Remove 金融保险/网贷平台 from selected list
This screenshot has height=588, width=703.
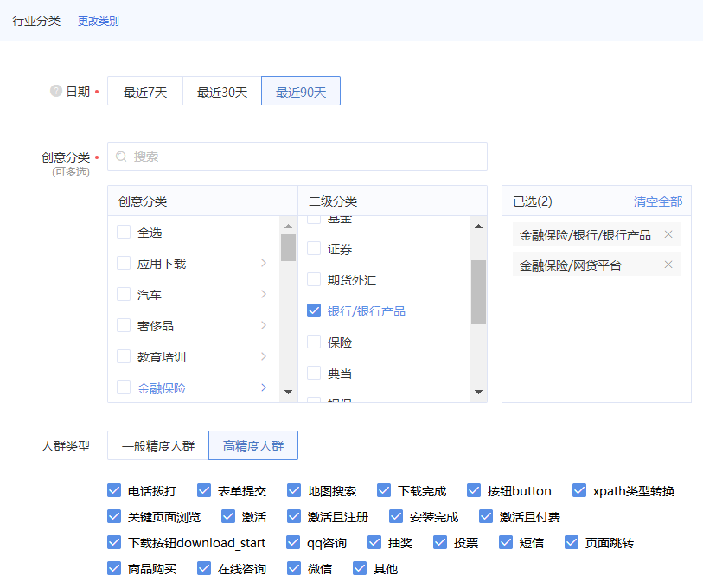click(x=668, y=265)
